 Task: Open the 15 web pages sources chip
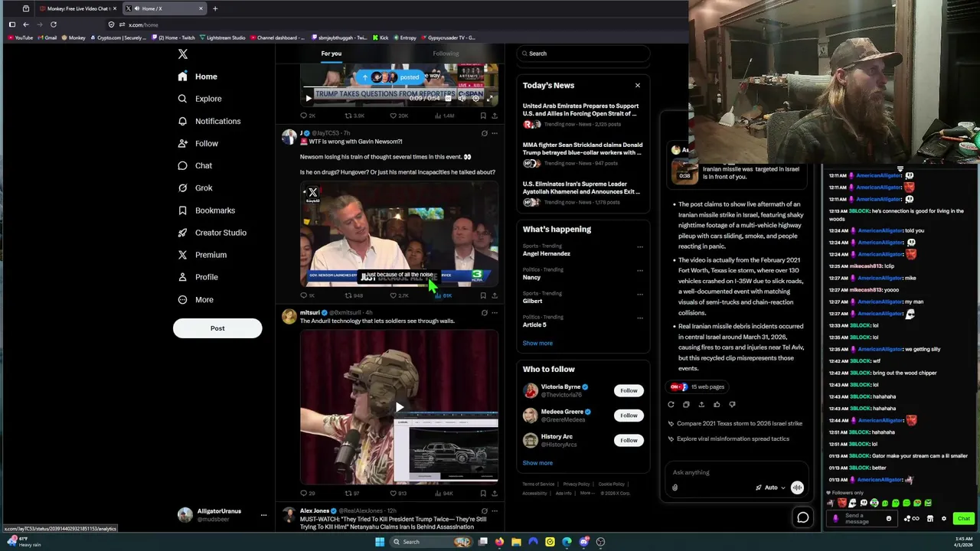click(697, 387)
